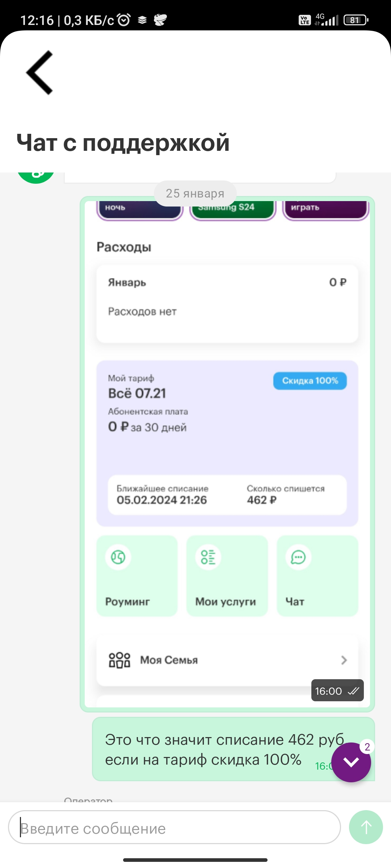Tap the green operator avatar
391x868 pixels.
click(36, 177)
